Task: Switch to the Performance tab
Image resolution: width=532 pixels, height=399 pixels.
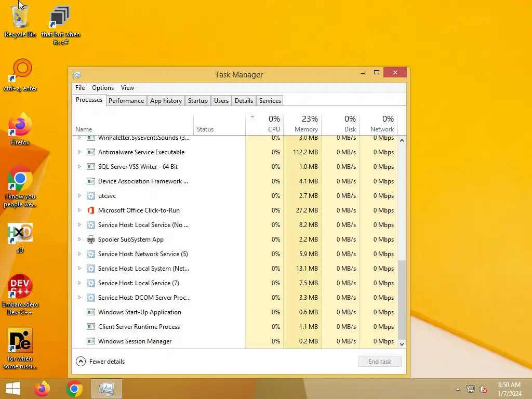Action: [126, 101]
